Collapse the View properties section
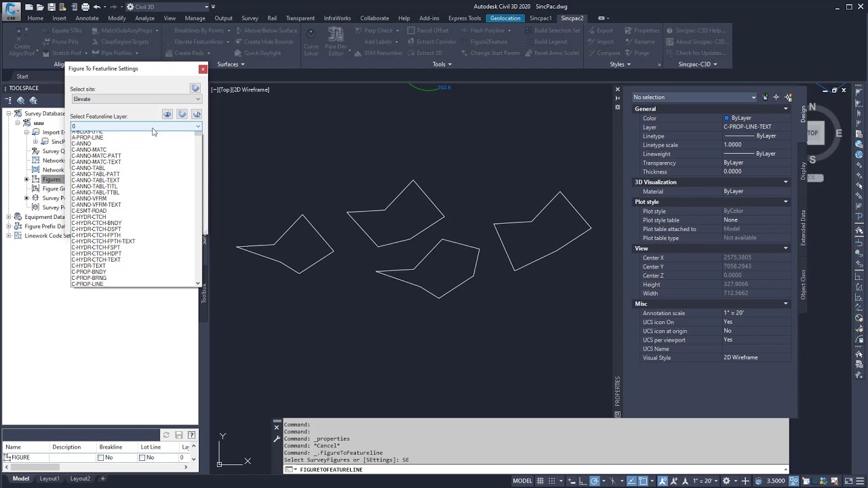 tap(786, 249)
